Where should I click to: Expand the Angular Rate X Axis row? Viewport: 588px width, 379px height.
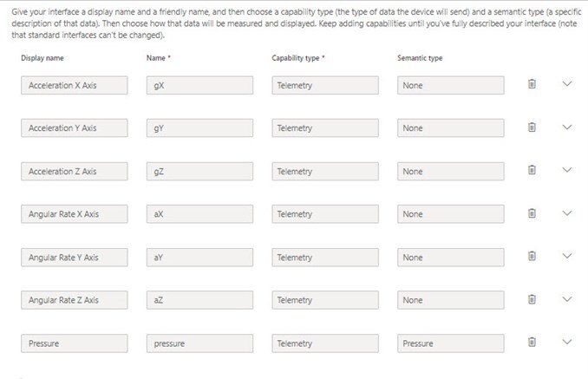coord(567,213)
